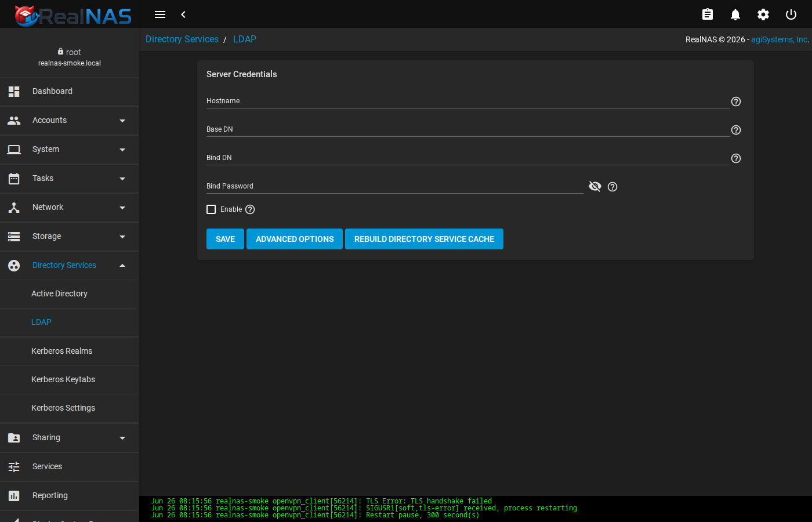Click the SAVE button
Image resolution: width=812 pixels, height=522 pixels.
pos(225,239)
